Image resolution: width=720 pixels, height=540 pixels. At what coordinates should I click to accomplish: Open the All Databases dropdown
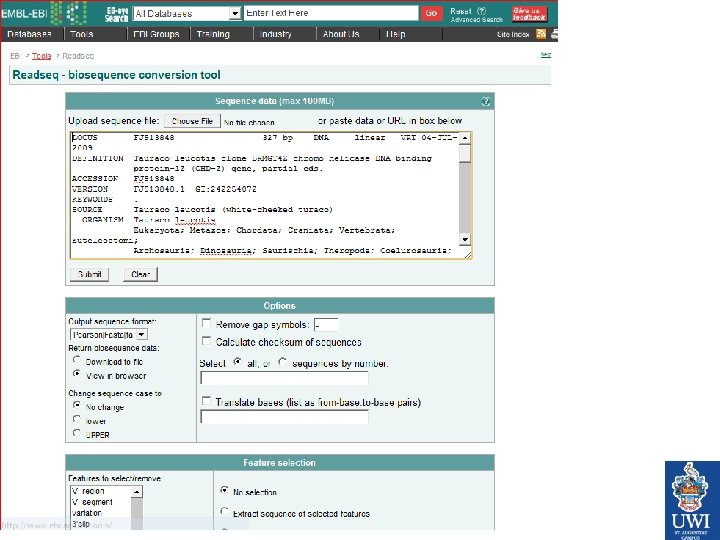[x=187, y=13]
